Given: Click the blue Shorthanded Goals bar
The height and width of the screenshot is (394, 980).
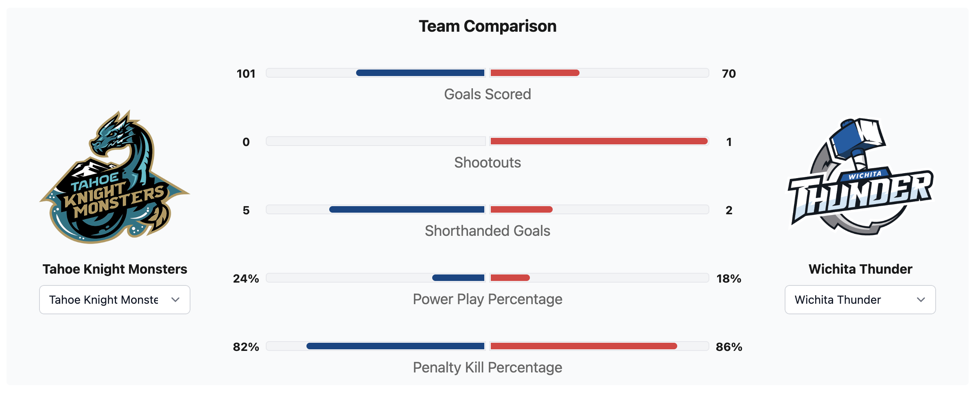Looking at the screenshot, I should (x=407, y=210).
